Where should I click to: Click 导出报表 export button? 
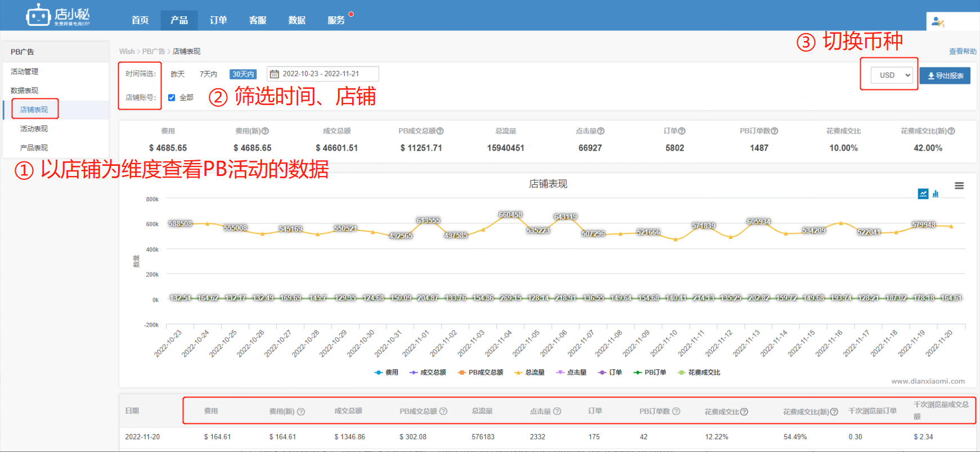[x=945, y=75]
